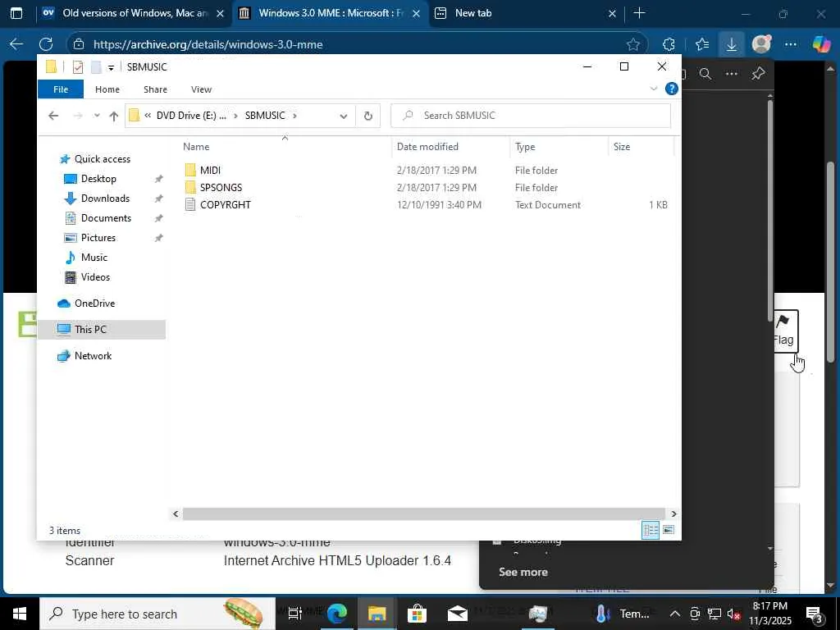Open Copilot in Edge
840x630 pixels.
[822, 44]
